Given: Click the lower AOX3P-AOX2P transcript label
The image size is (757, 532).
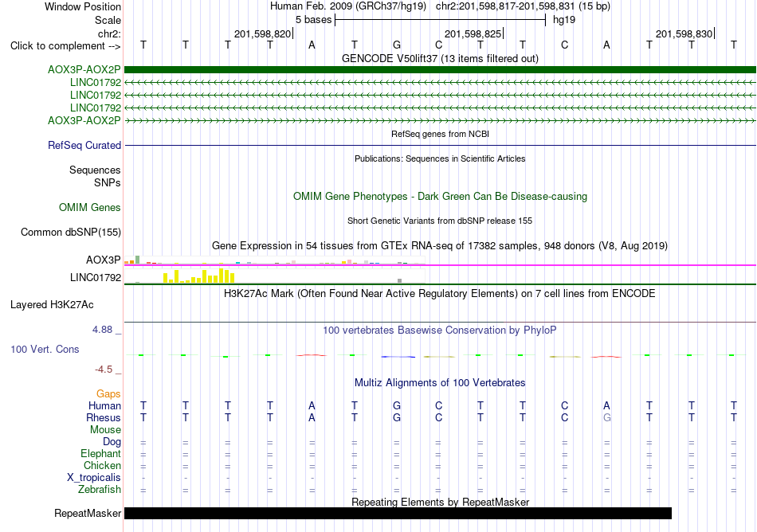Looking at the screenshot, I should tap(84, 120).
